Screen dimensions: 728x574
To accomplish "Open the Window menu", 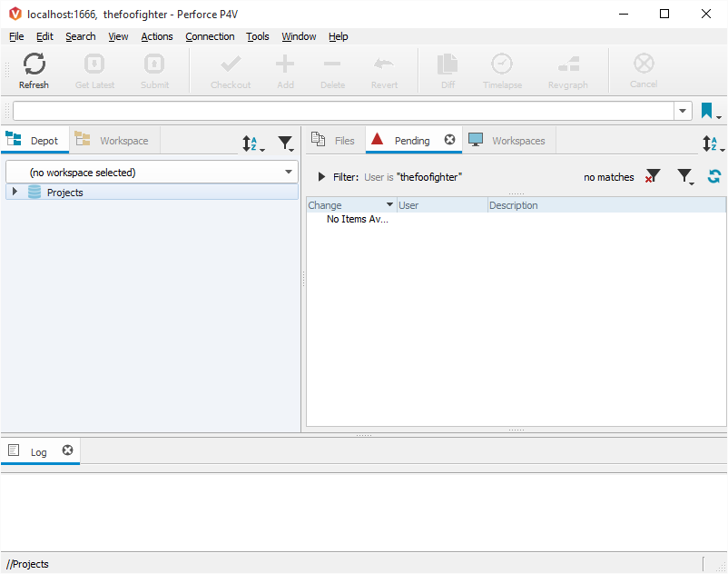I will (x=299, y=36).
